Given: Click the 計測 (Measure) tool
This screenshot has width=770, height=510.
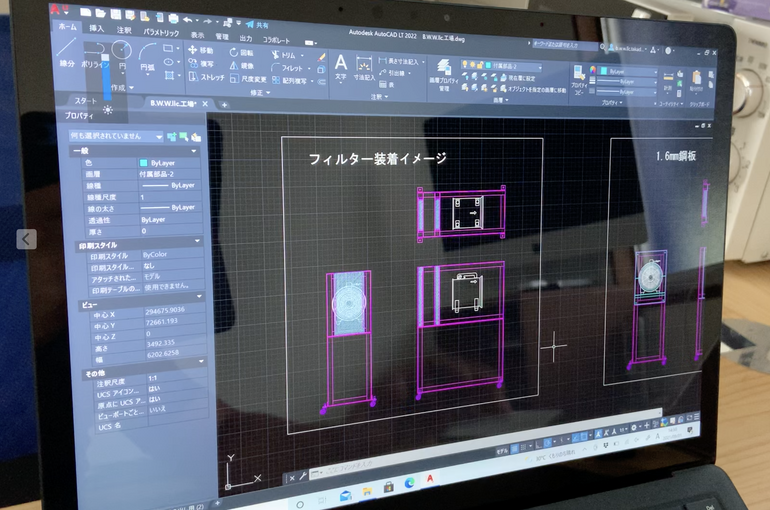Looking at the screenshot, I should pos(668,81).
